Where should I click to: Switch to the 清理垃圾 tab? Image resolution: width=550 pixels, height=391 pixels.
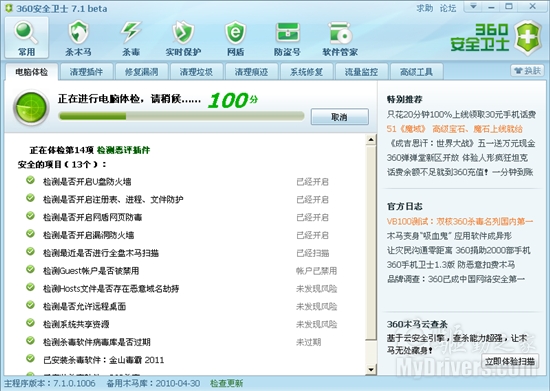click(196, 72)
